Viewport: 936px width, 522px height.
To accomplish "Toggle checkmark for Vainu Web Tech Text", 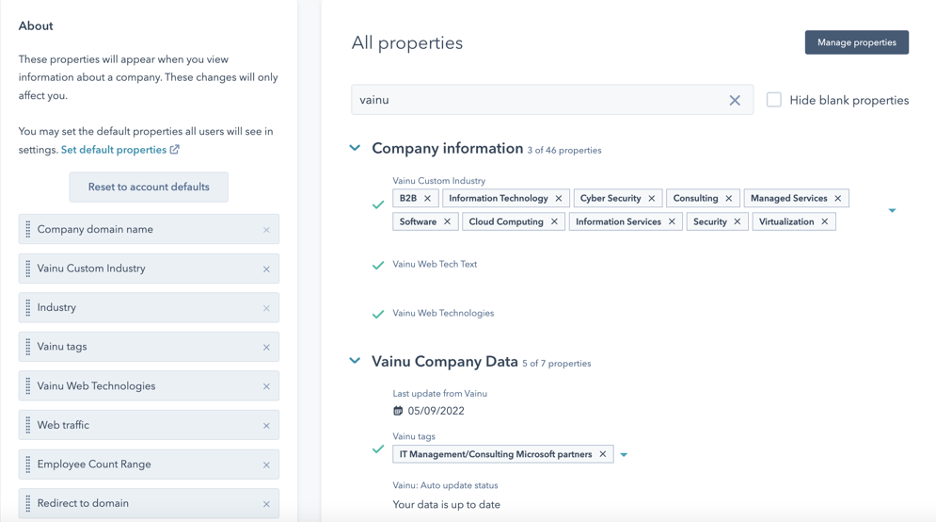I will point(378,266).
